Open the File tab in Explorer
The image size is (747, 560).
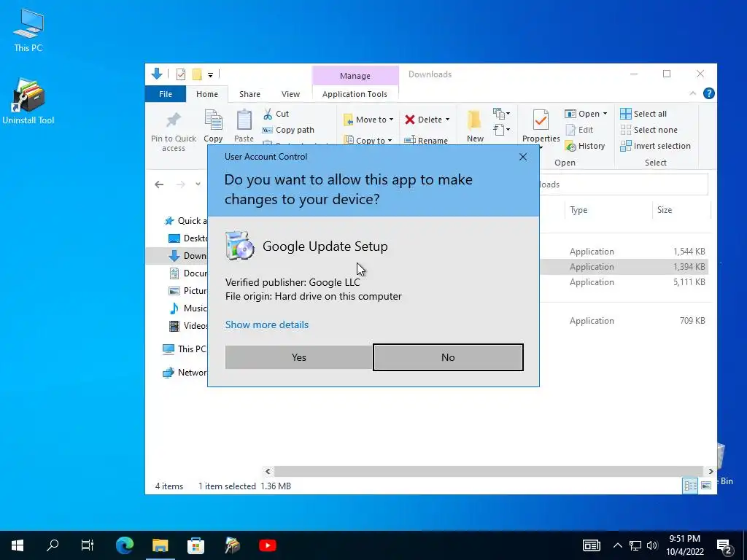(x=166, y=94)
